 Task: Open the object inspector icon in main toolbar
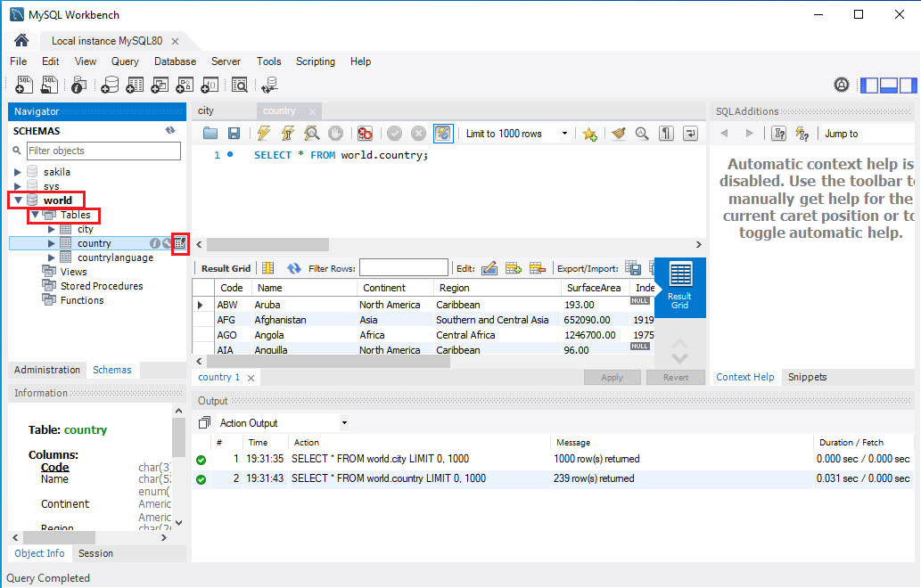78,86
